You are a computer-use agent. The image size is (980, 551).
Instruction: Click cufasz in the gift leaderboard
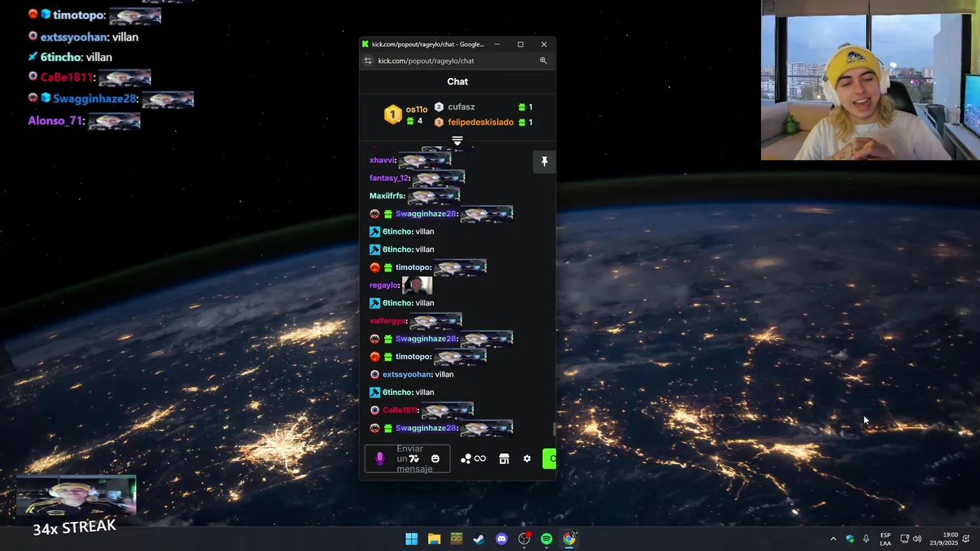(x=461, y=107)
